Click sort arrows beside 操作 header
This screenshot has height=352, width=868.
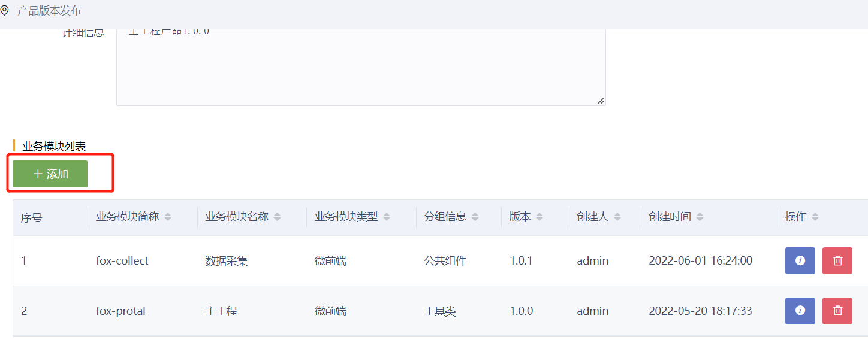click(x=815, y=217)
